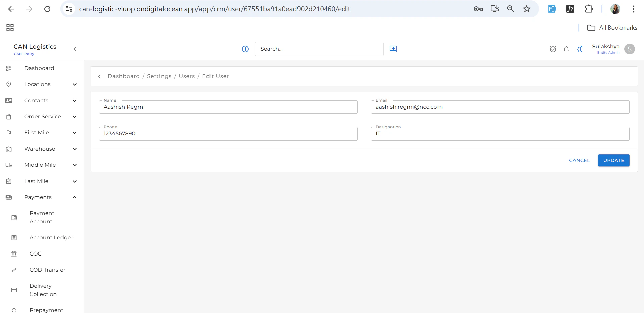Click the Name field with Aashish Regmi
The width and height of the screenshot is (644, 313).
[x=228, y=107]
